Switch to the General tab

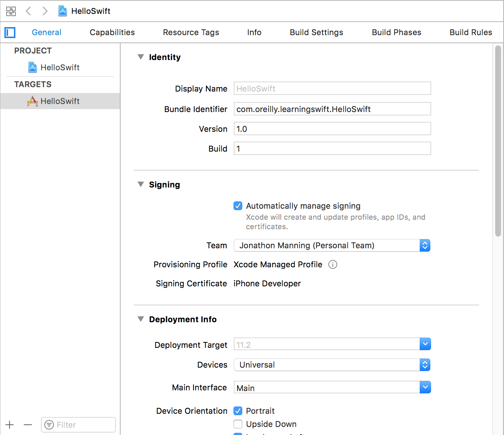point(47,32)
